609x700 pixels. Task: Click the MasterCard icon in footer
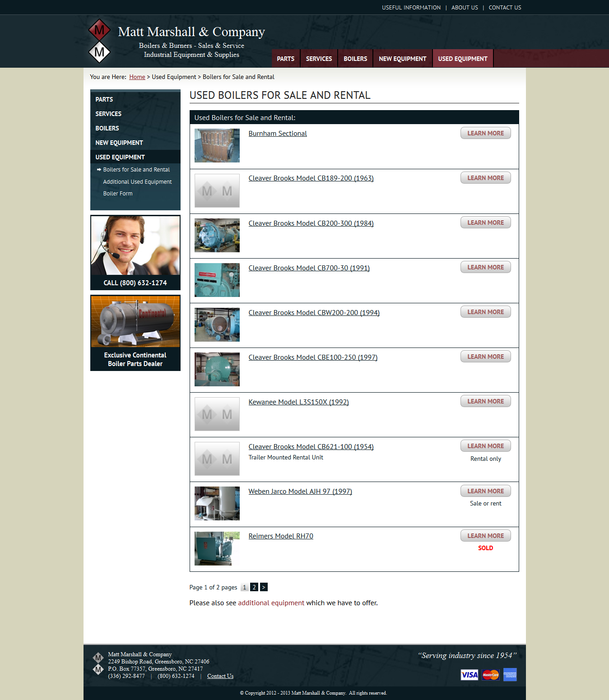pyautogui.click(x=491, y=675)
